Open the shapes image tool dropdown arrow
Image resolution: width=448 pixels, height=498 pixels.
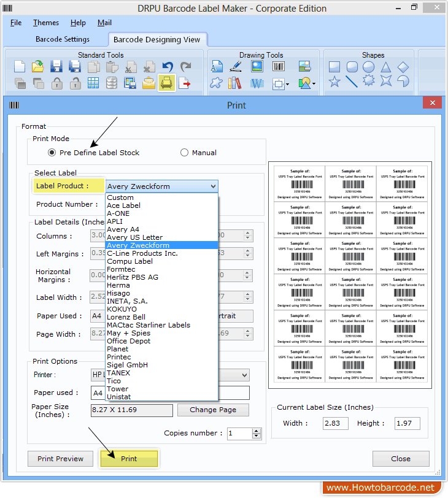[x=314, y=84]
